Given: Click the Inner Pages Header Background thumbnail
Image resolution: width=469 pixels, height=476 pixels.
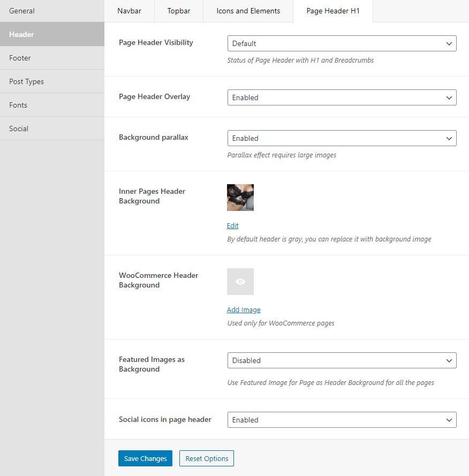Looking at the screenshot, I should coord(240,198).
